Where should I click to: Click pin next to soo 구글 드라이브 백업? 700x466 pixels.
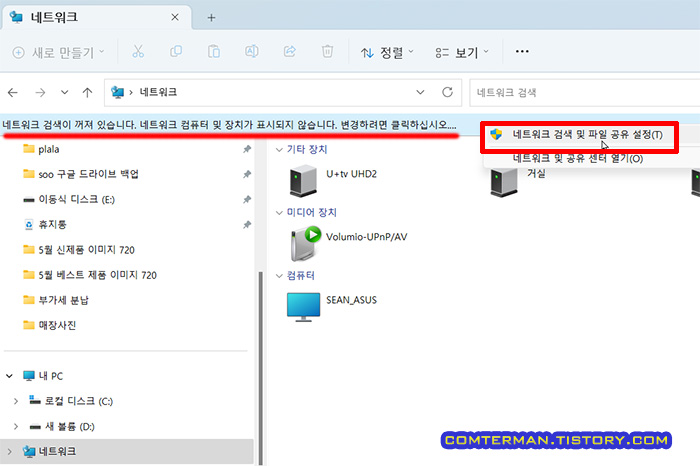[247, 174]
